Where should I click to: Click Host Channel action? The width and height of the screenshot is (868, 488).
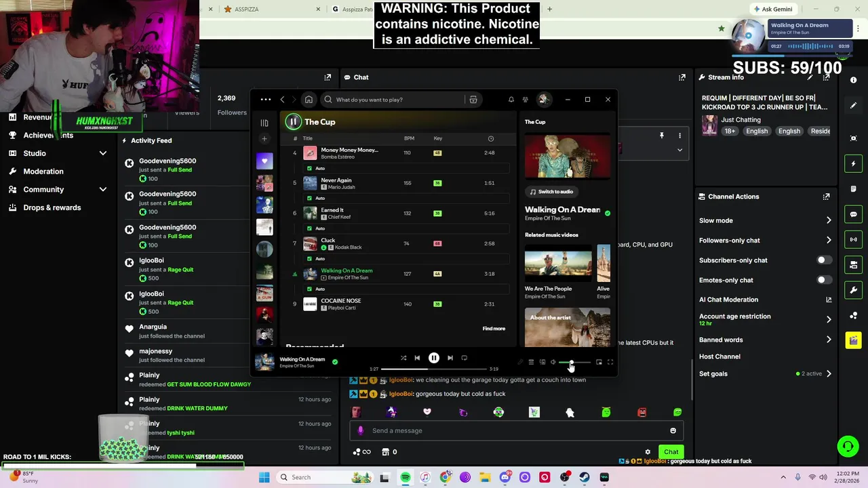(x=719, y=357)
